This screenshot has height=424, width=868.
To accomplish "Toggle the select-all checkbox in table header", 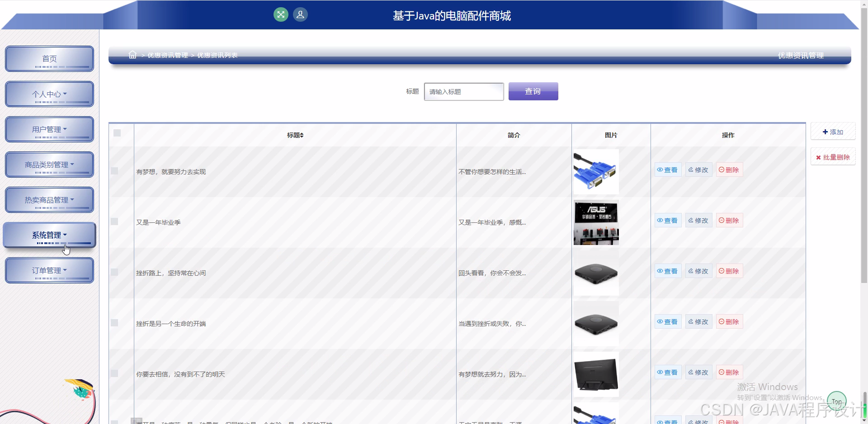I will coord(117,133).
